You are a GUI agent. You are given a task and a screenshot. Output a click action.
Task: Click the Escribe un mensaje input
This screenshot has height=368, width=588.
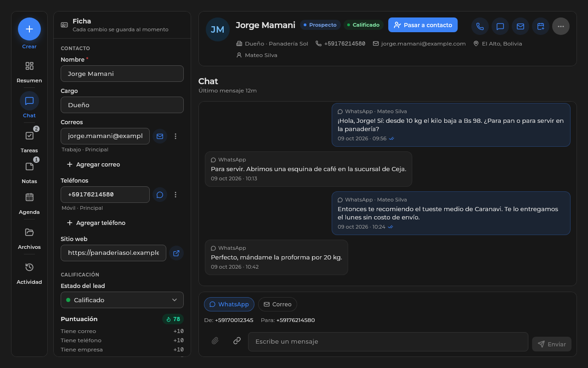click(388, 342)
